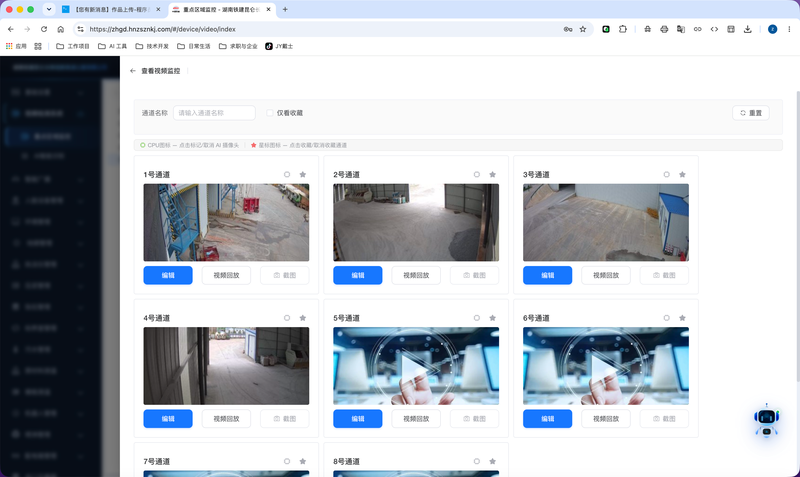The height and width of the screenshot is (477, 800).
Task: Favorite 1号通道 with its star
Action: coord(303,174)
